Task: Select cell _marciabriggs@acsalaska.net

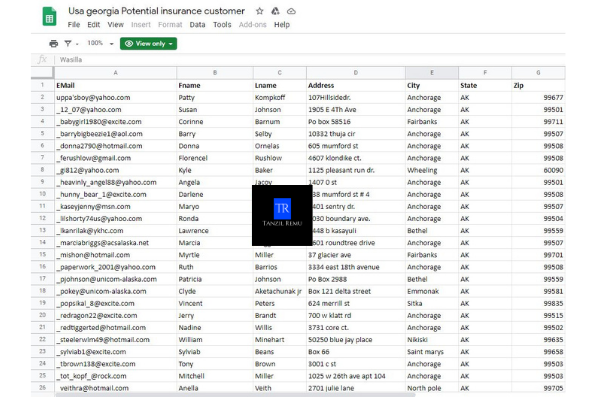Action: pyautogui.click(x=115, y=242)
